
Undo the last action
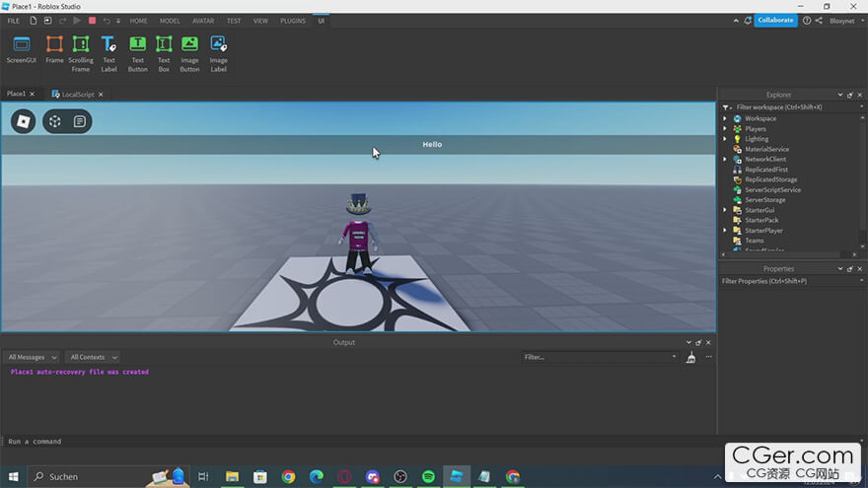coord(107,21)
